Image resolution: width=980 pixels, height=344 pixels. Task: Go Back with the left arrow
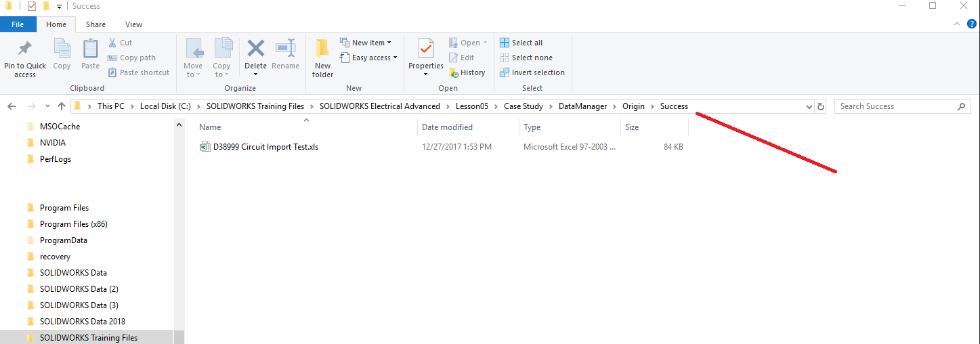click(12, 106)
